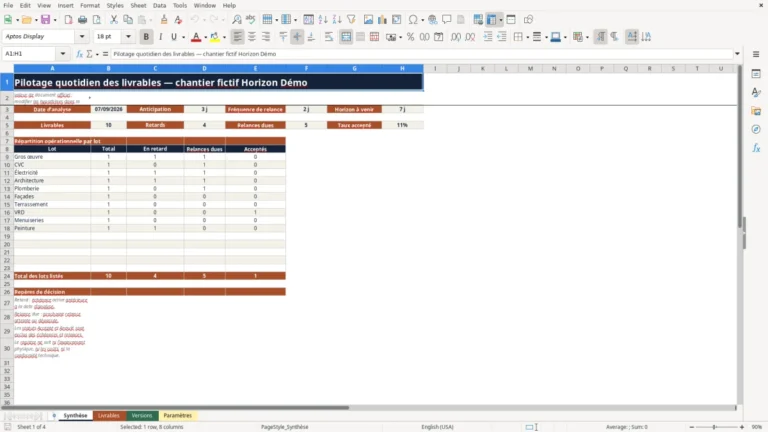Click the zoom in plus button
The height and width of the screenshot is (432, 768).
pyautogui.click(x=742, y=427)
